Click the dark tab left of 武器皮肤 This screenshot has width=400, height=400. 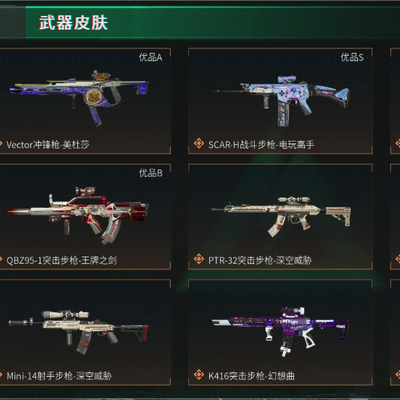pos(12,22)
